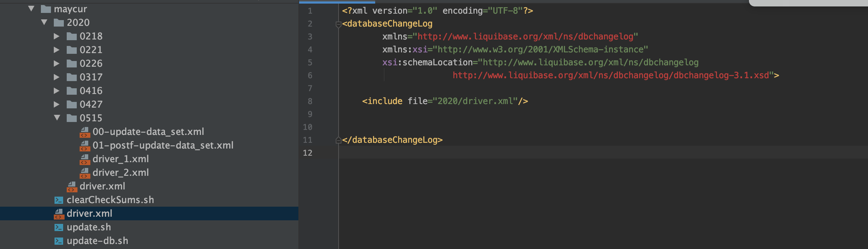Collapse the 2020 folder arrow
868x249 pixels.
click(x=44, y=22)
